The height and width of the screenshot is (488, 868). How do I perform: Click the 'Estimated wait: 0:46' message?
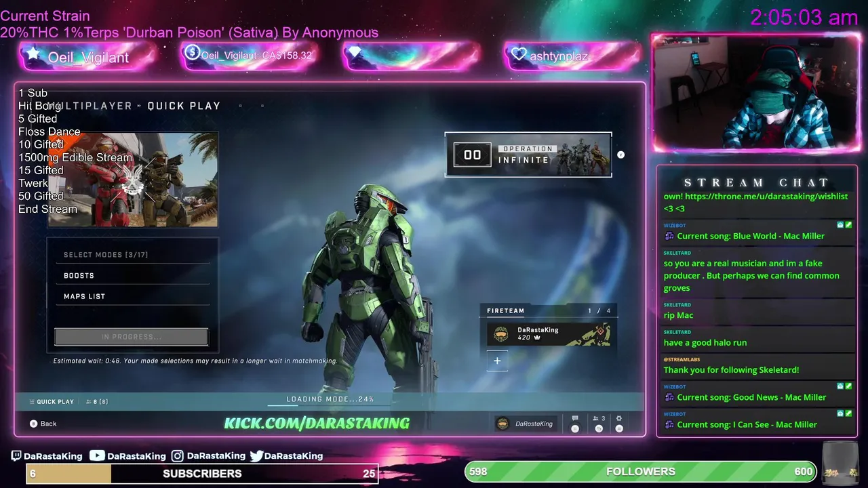(195, 361)
